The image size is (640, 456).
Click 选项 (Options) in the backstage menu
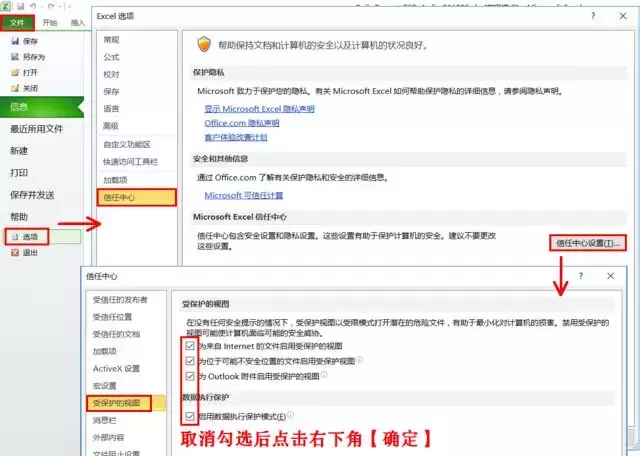coord(27,237)
